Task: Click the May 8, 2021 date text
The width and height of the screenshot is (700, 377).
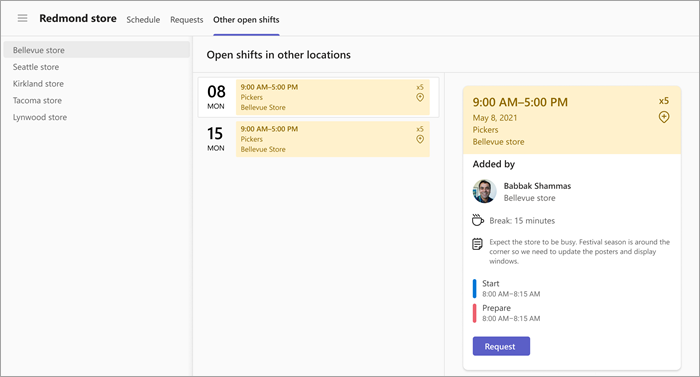Action: pos(495,118)
